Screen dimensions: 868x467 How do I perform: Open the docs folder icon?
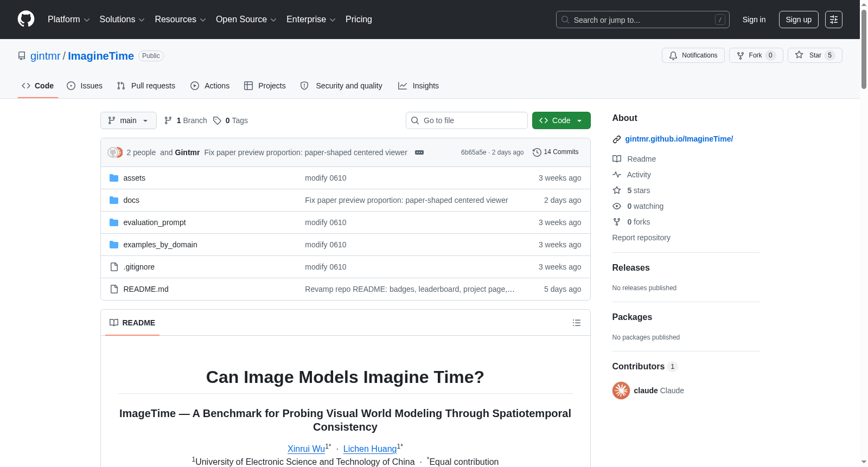point(114,200)
